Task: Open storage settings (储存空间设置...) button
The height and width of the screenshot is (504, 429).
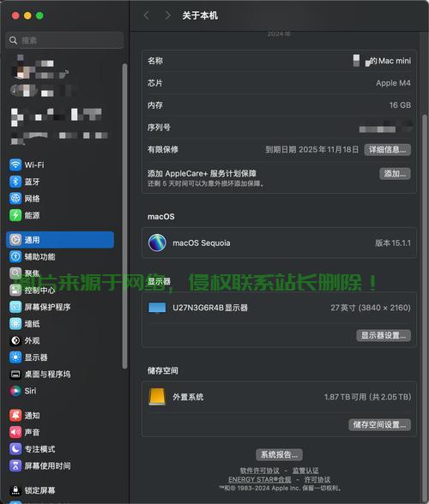Action: click(x=379, y=424)
